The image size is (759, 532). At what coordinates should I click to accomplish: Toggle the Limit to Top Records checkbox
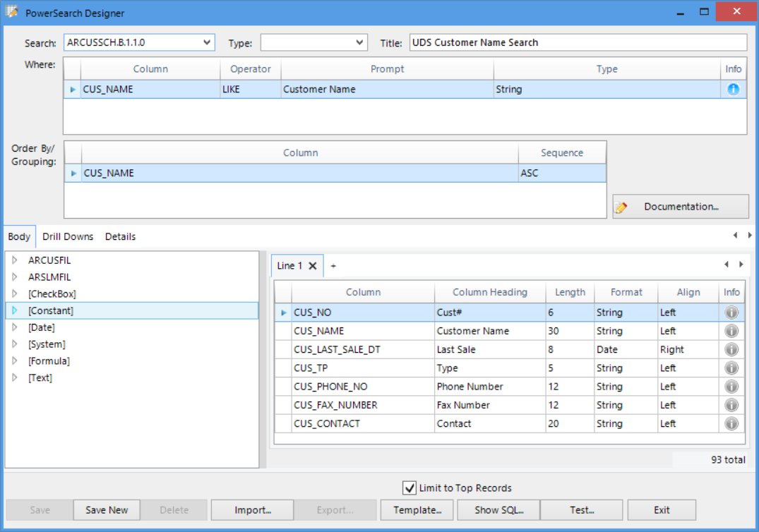(409, 488)
